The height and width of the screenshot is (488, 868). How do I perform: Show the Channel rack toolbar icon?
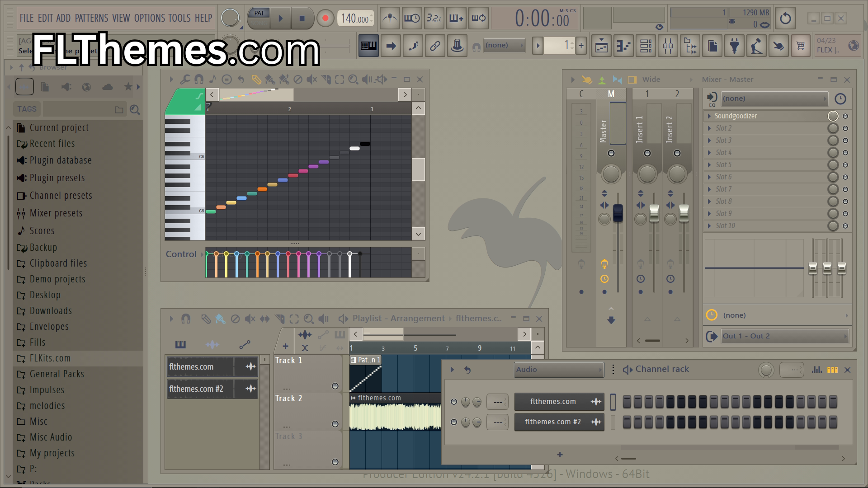(x=646, y=46)
